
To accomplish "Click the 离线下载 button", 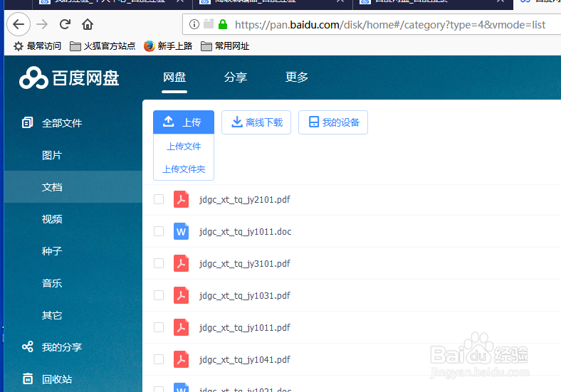I will point(256,122).
